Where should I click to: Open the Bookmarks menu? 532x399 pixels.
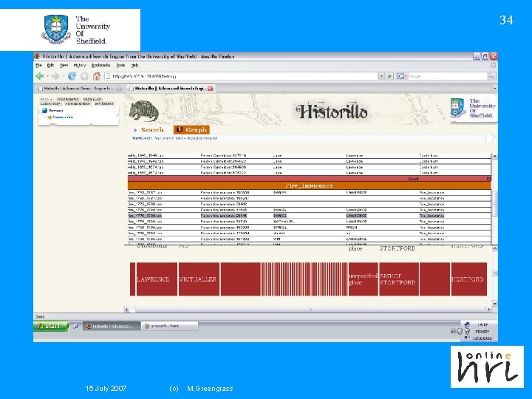point(100,65)
